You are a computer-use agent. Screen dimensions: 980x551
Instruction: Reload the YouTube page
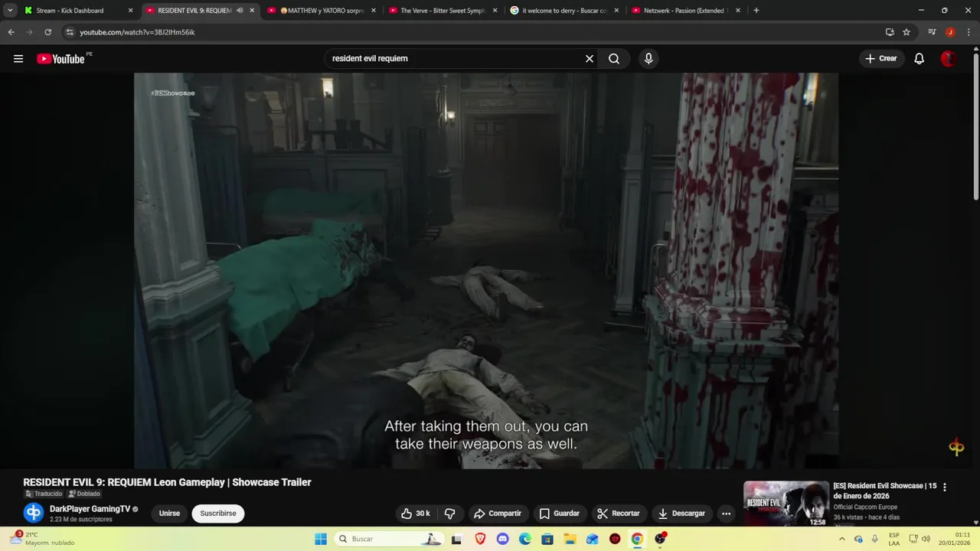point(47,32)
